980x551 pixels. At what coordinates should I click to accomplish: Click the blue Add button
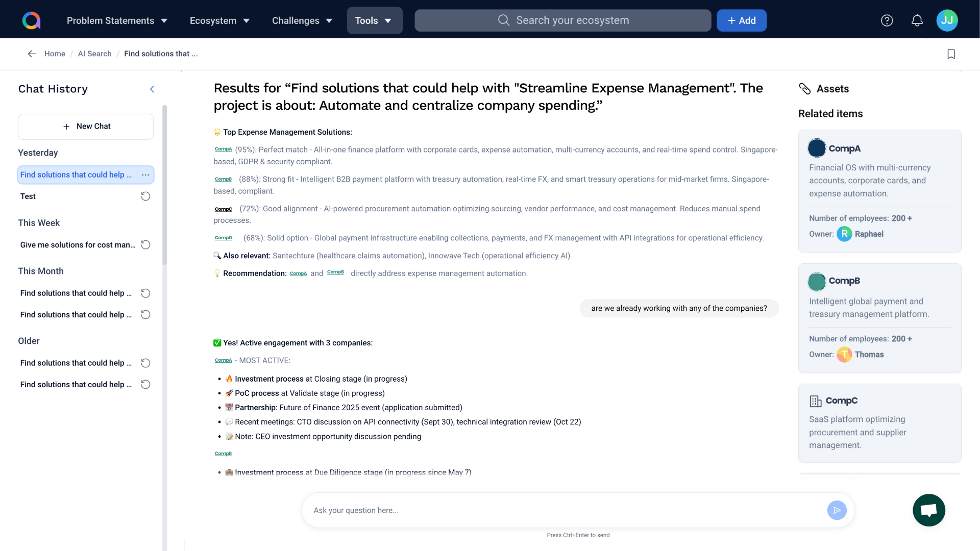pyautogui.click(x=741, y=20)
